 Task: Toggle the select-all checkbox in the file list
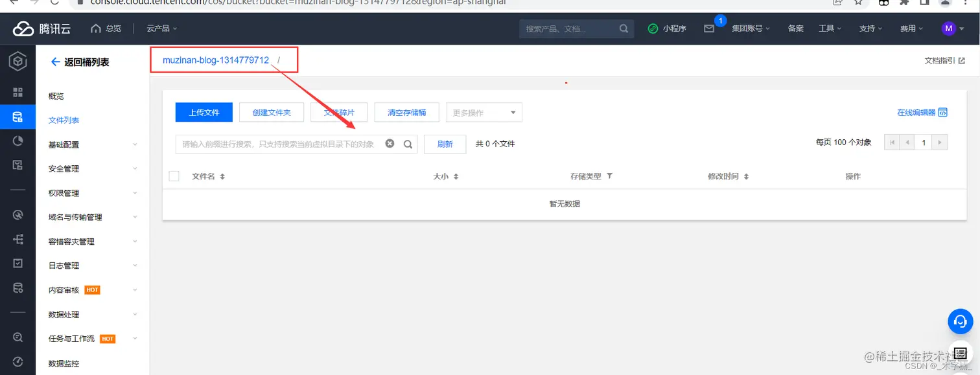coord(174,176)
